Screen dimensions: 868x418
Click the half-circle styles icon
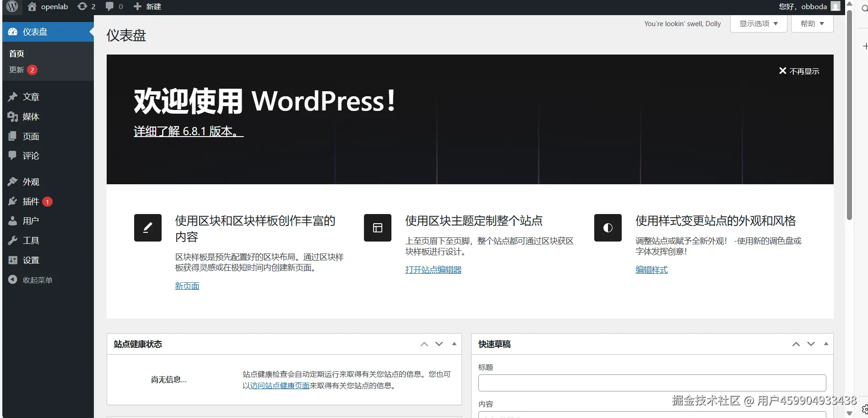point(608,228)
